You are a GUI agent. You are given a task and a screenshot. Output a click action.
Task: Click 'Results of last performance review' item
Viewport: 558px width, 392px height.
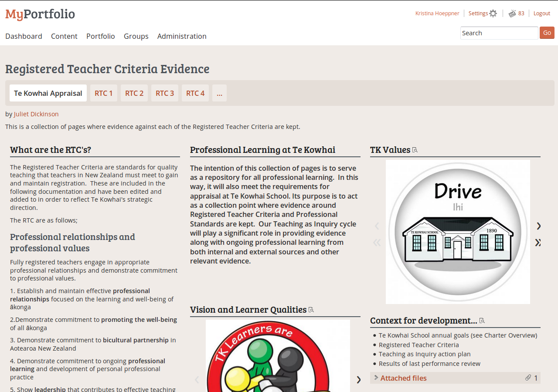[x=429, y=364]
